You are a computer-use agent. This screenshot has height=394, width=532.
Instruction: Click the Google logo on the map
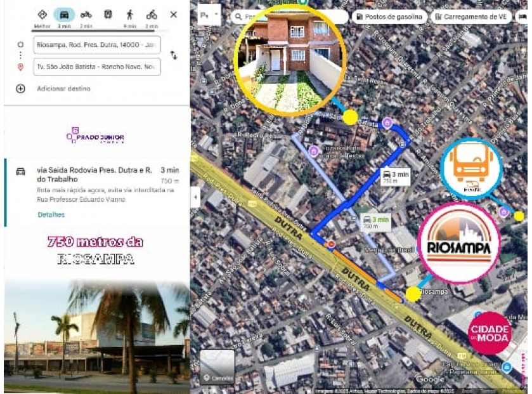click(429, 379)
